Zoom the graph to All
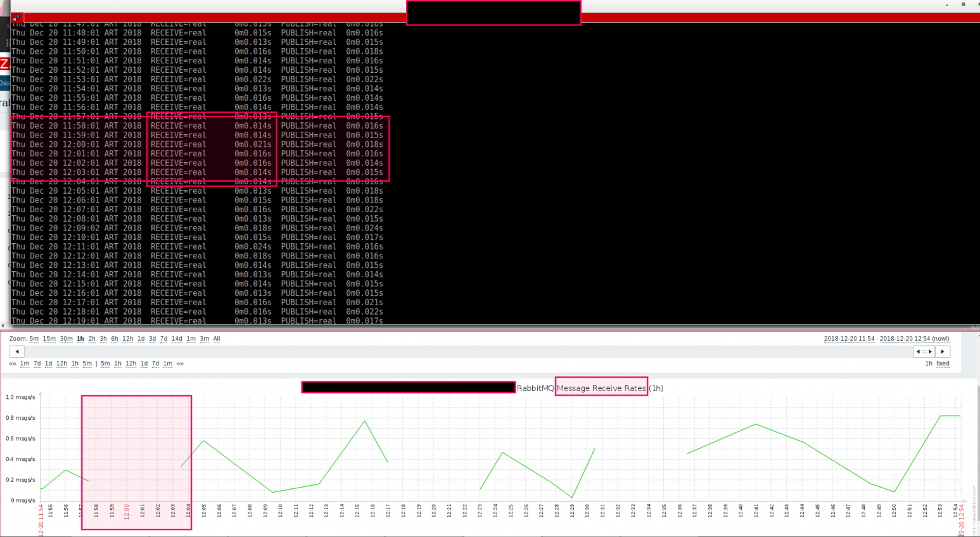 coord(217,339)
